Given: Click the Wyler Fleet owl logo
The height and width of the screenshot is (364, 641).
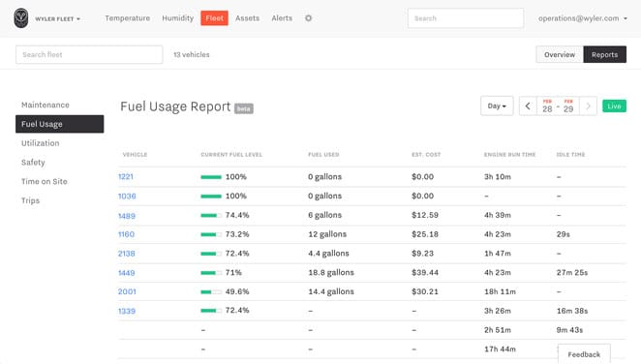Looking at the screenshot, I should (x=21, y=18).
